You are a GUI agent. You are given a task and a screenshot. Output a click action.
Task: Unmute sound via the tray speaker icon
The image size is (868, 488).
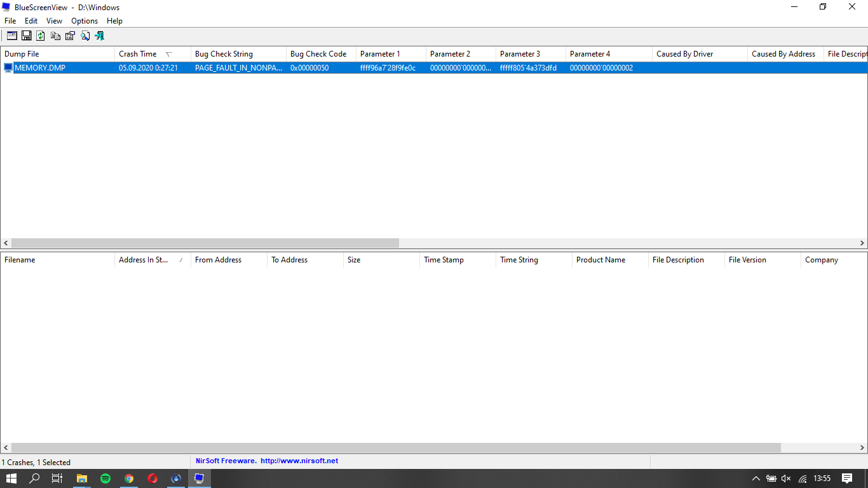(x=786, y=478)
